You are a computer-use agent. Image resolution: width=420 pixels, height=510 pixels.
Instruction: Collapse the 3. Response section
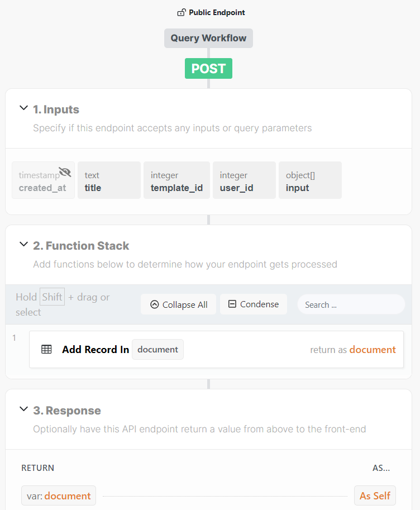pyautogui.click(x=23, y=409)
